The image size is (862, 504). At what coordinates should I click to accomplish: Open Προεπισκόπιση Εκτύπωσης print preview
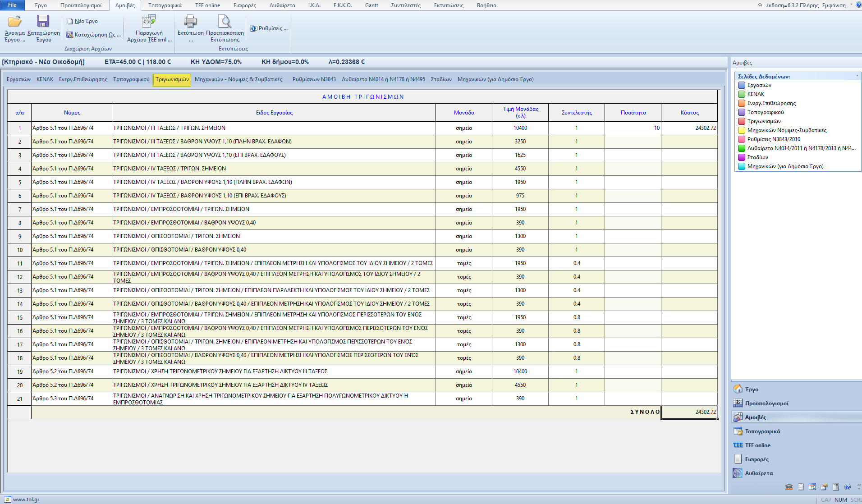pos(225,22)
